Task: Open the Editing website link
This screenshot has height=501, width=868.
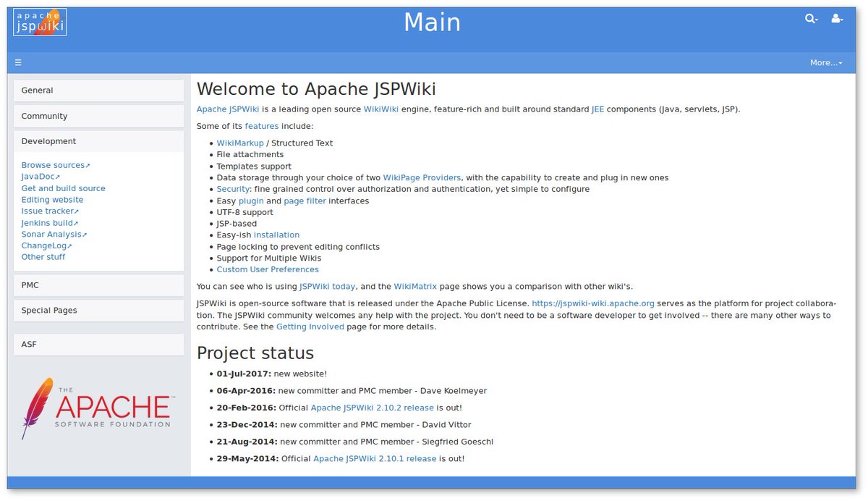Action: (52, 200)
